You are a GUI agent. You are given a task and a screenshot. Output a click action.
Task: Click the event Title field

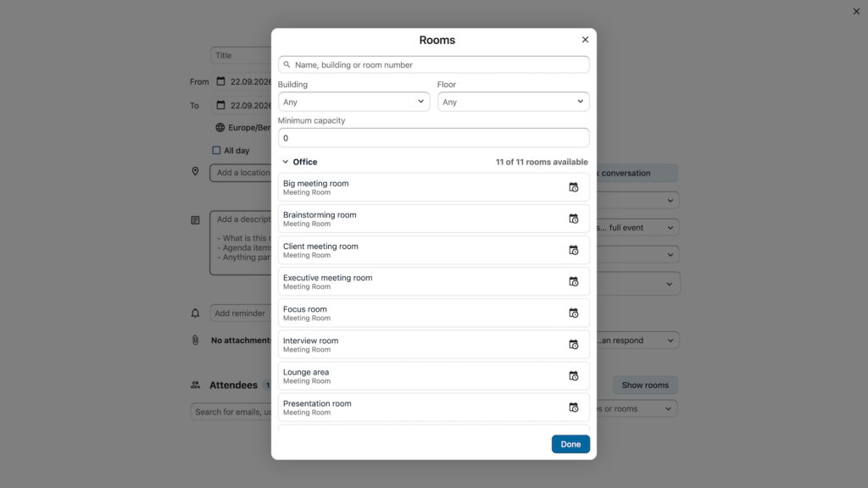(x=241, y=55)
